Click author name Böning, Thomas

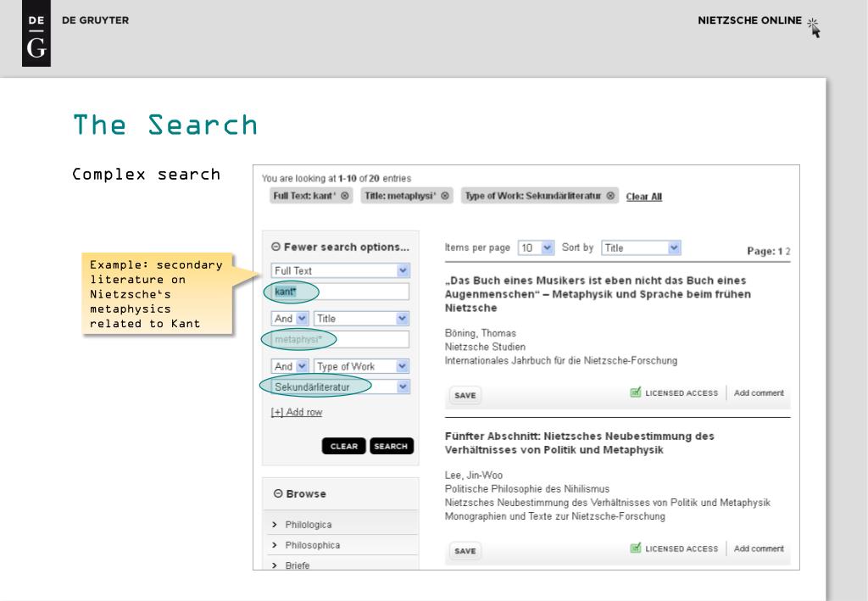(480, 333)
